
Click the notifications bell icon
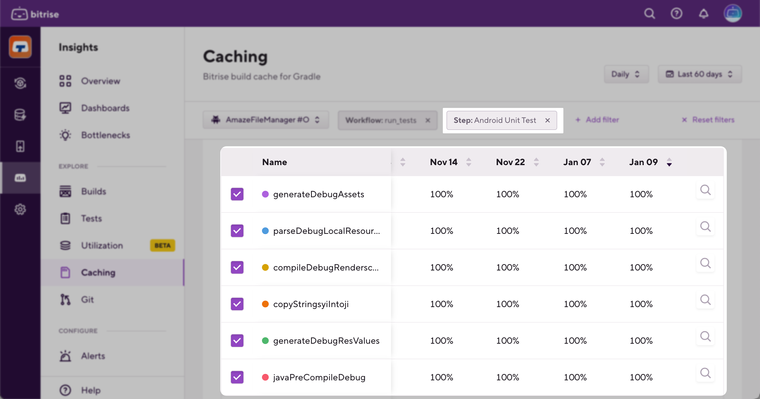pyautogui.click(x=703, y=14)
